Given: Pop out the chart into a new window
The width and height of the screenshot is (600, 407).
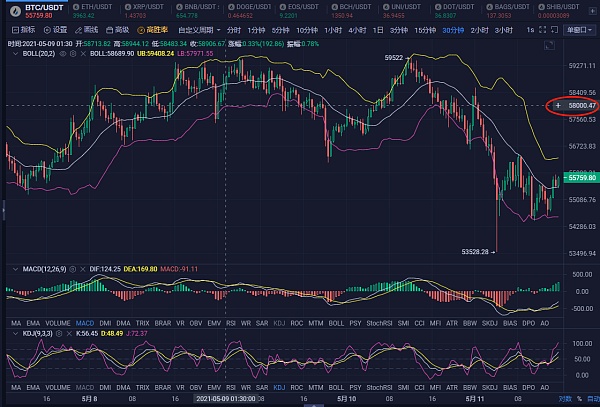Looking at the screenshot, I should coord(554,30).
